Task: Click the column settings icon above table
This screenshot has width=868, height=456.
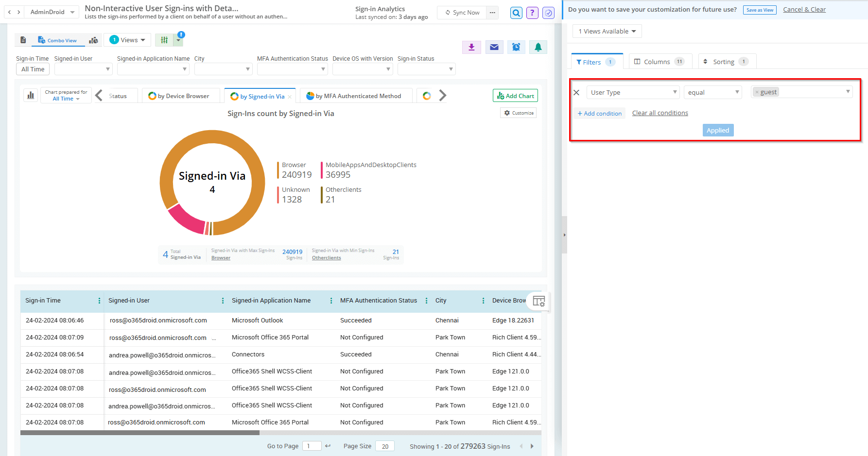Action: click(x=538, y=301)
